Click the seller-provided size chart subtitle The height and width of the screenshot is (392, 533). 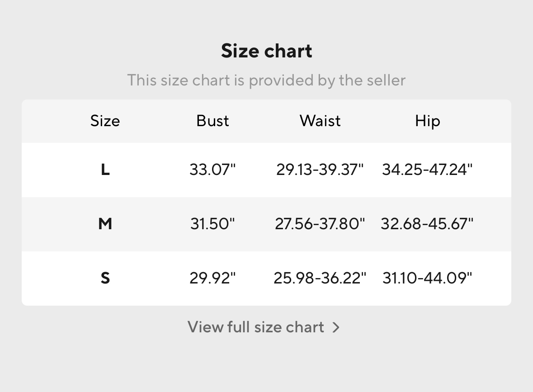click(267, 80)
